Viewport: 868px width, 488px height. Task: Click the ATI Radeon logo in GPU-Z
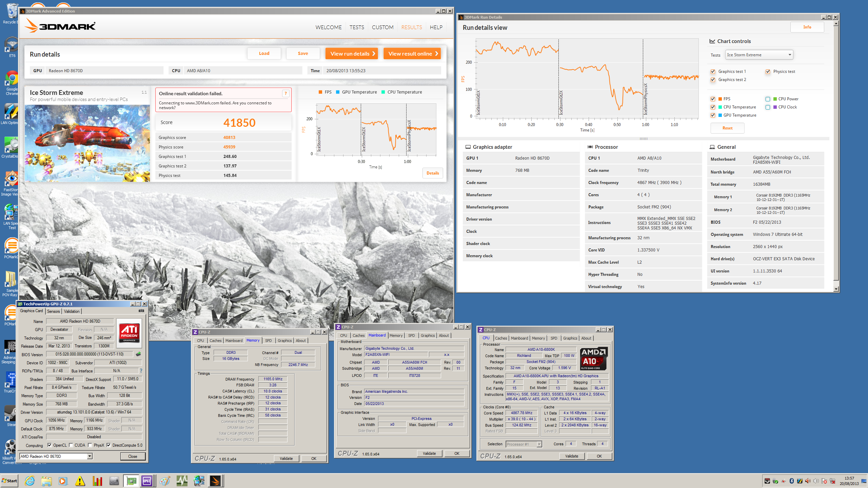pos(129,333)
